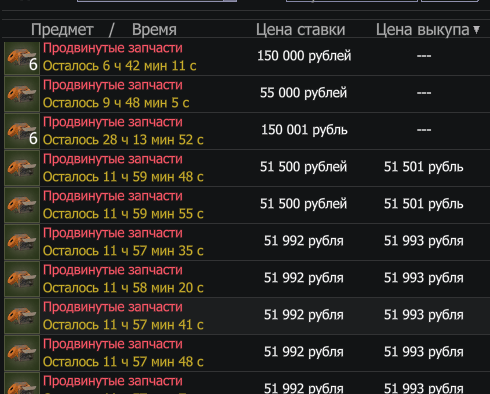Screen dimensions: 490x394
Task: Click item icon of lot priced 55 000 рублей
Action: pos(22,95)
